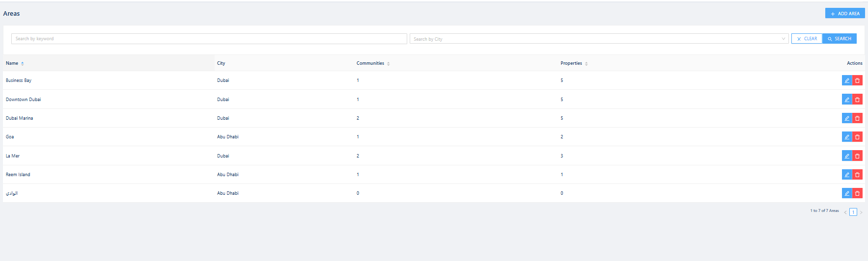The width and height of the screenshot is (868, 261).
Task: Click properties count 2 in Goa row
Action: tap(562, 137)
